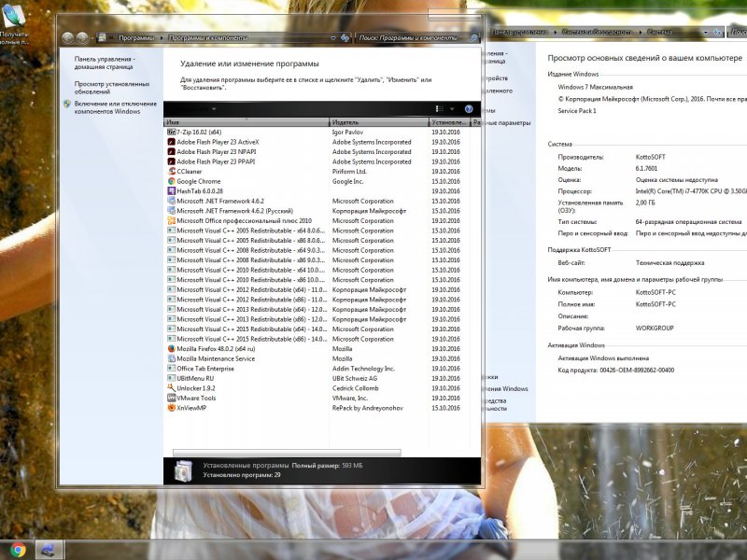The height and width of the screenshot is (560, 747).
Task: Sort by the 'Установлено' date column header
Action: point(449,122)
